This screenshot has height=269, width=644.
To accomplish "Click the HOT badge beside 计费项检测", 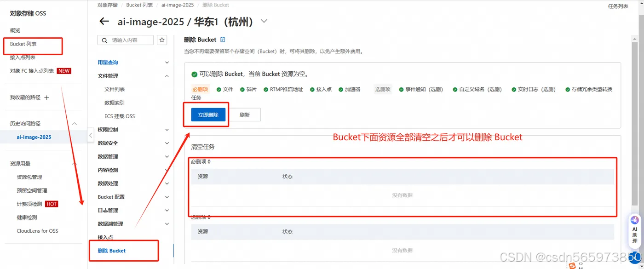I will click(x=52, y=204).
